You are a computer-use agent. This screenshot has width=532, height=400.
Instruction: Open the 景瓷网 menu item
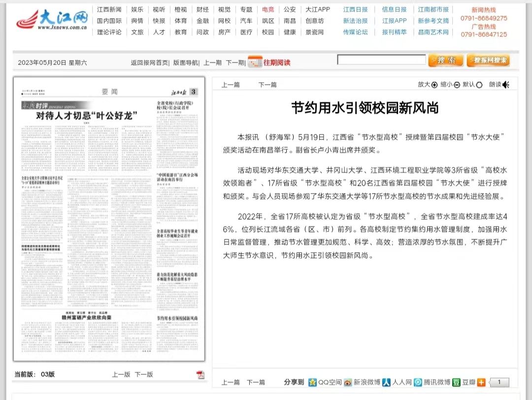(x=314, y=32)
